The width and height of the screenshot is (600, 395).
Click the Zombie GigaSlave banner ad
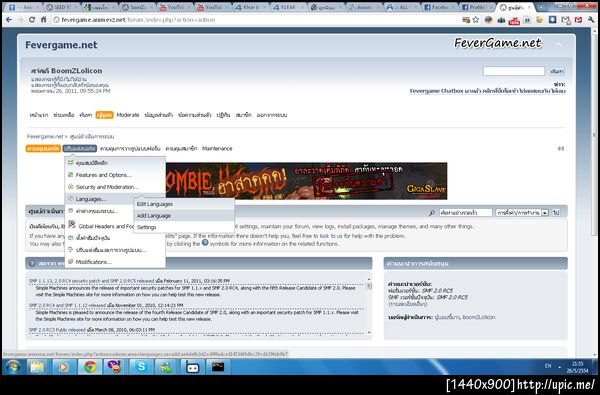(x=306, y=181)
